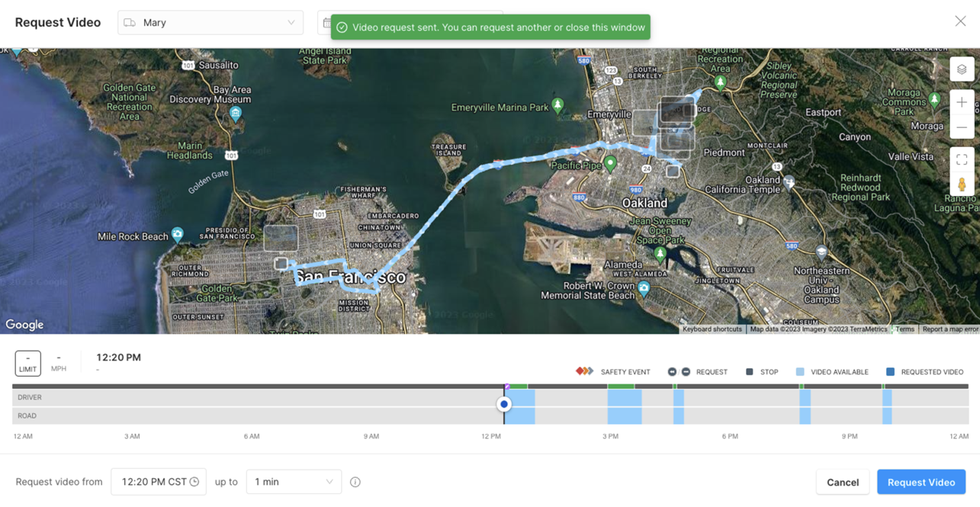Open the date picker next to driver selector
Image resolution: width=980 pixels, height=507 pixels.
coord(329,23)
